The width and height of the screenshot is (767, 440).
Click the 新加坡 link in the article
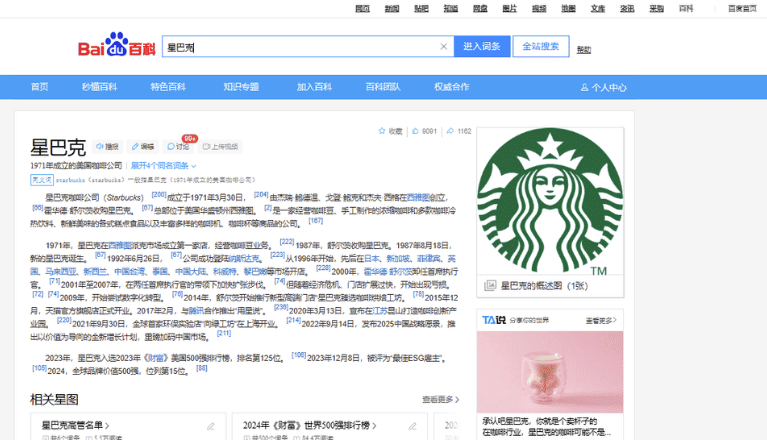click(x=398, y=258)
